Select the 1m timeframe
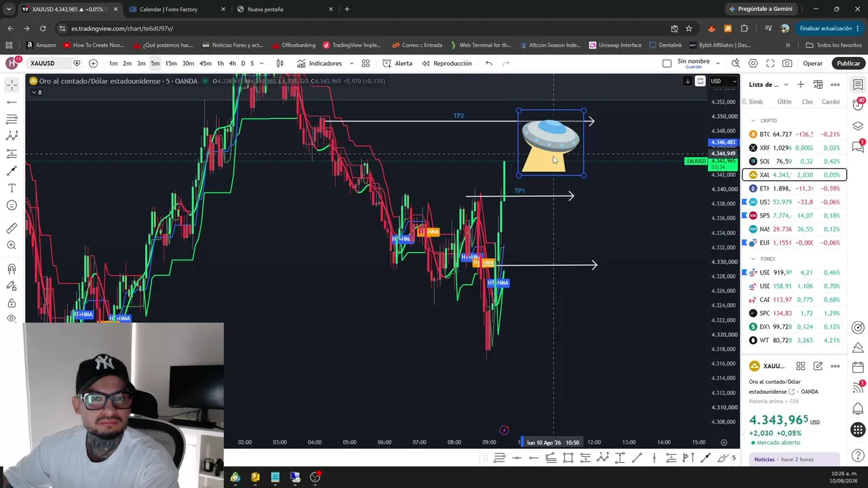This screenshot has height=488, width=868. (x=113, y=63)
